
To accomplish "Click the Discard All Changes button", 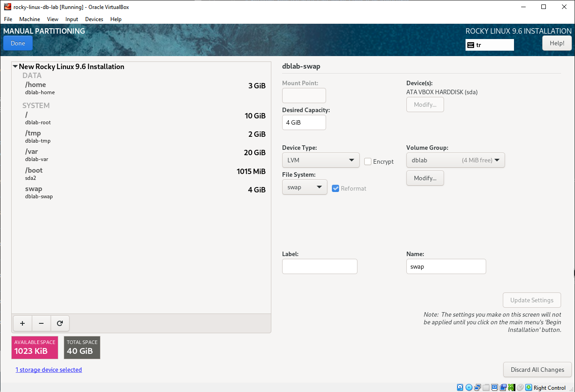I will [x=537, y=370].
